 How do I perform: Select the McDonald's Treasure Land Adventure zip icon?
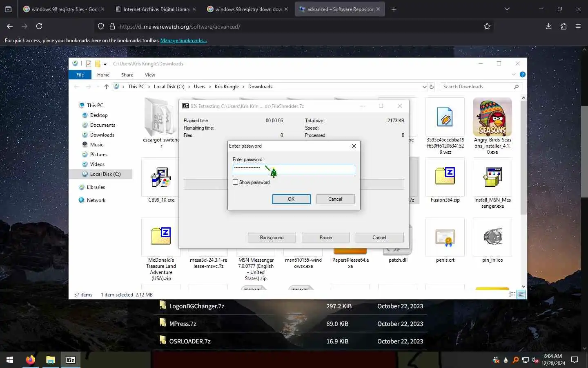coord(161,236)
